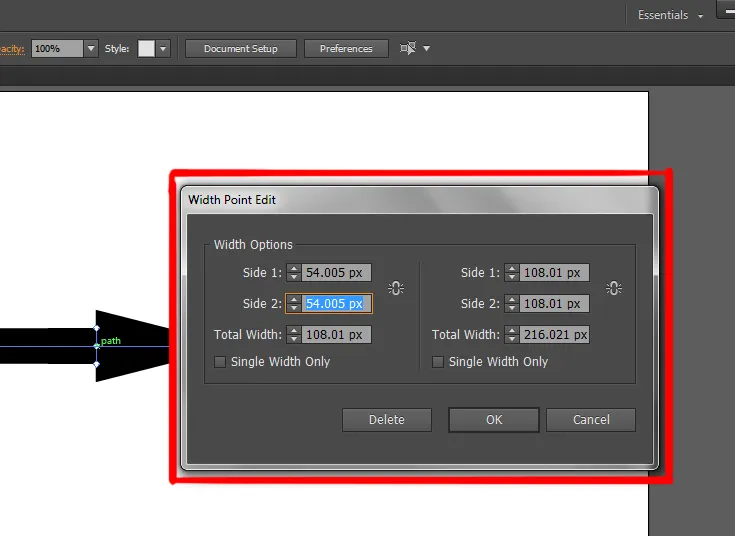Open Preferences from the control bar
This screenshot has height=536, width=735.
coord(346,48)
